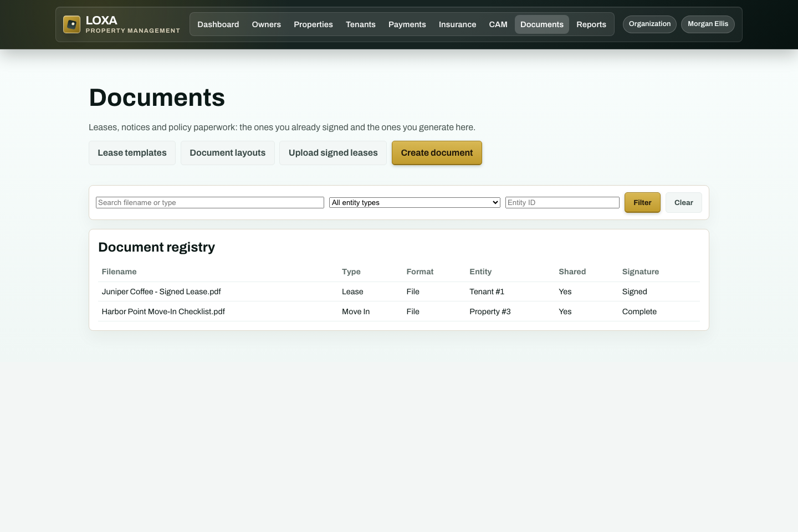Open the Dashboard nav item
Viewport: 798px width, 532px height.
218,24
